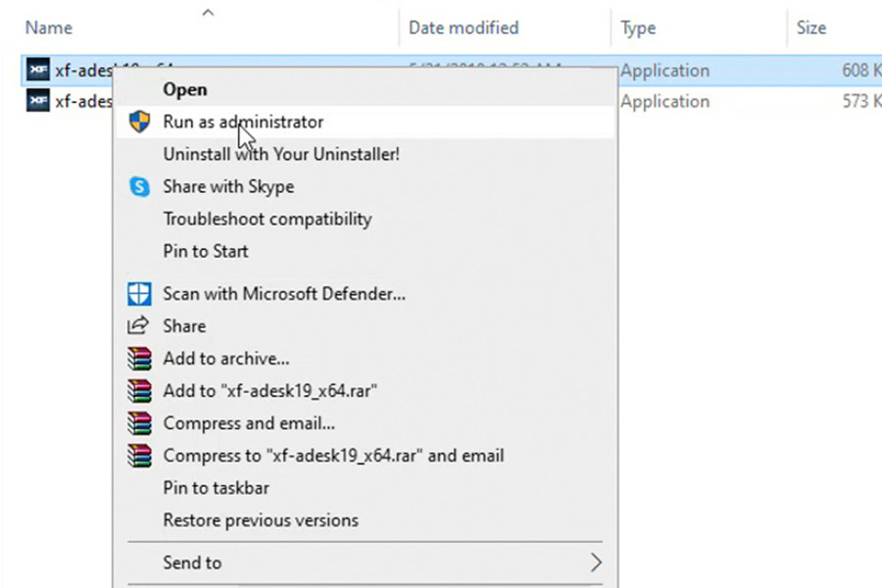Image resolution: width=882 pixels, height=588 pixels.
Task: Click the 608 KB size value
Action: tap(861, 71)
